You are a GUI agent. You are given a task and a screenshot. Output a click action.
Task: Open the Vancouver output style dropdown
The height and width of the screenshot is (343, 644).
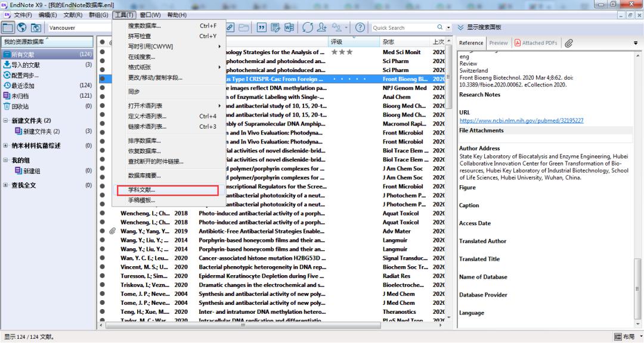[x=80, y=28]
